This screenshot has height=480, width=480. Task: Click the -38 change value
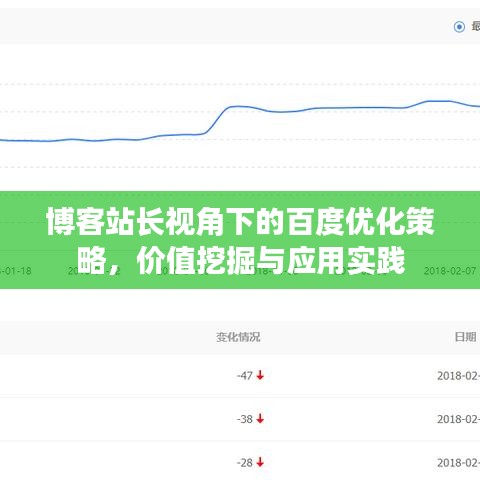pyautogui.click(x=245, y=419)
